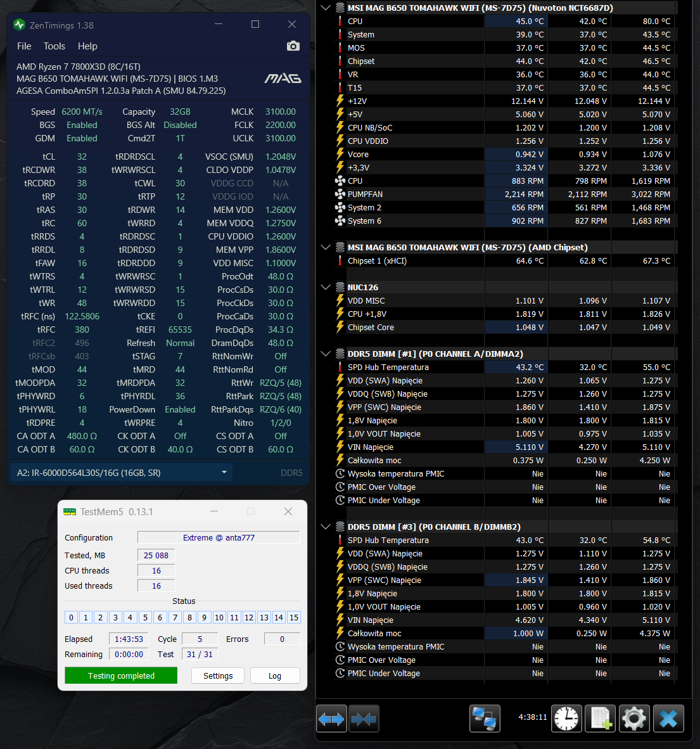
Task: Click the bolt icon beside VDD MISC under NUC126
Action: coord(340,300)
